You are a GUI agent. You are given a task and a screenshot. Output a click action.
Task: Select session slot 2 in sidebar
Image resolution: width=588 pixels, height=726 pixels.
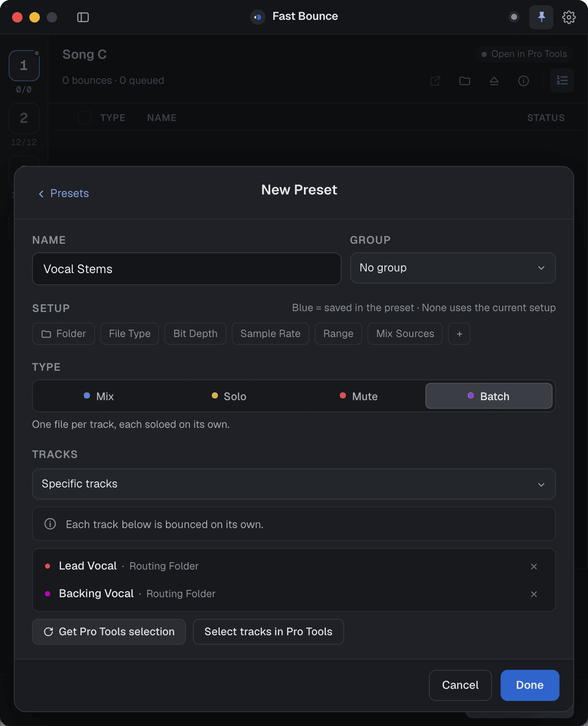pyautogui.click(x=24, y=118)
